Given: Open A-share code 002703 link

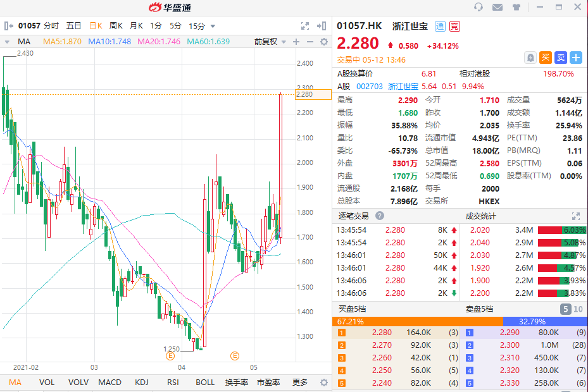Looking at the screenshot, I should point(370,87).
